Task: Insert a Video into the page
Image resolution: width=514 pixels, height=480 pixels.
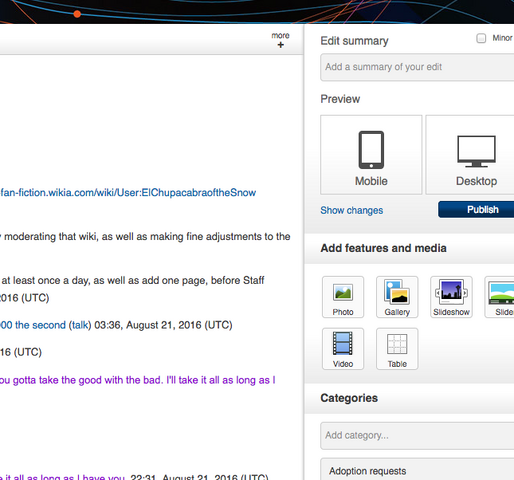Action: [343, 349]
